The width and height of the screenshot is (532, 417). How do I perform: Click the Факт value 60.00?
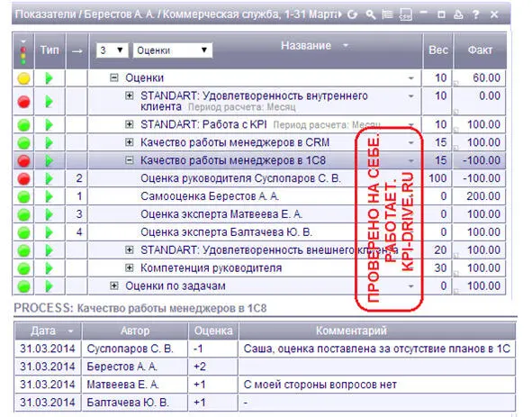click(486, 77)
